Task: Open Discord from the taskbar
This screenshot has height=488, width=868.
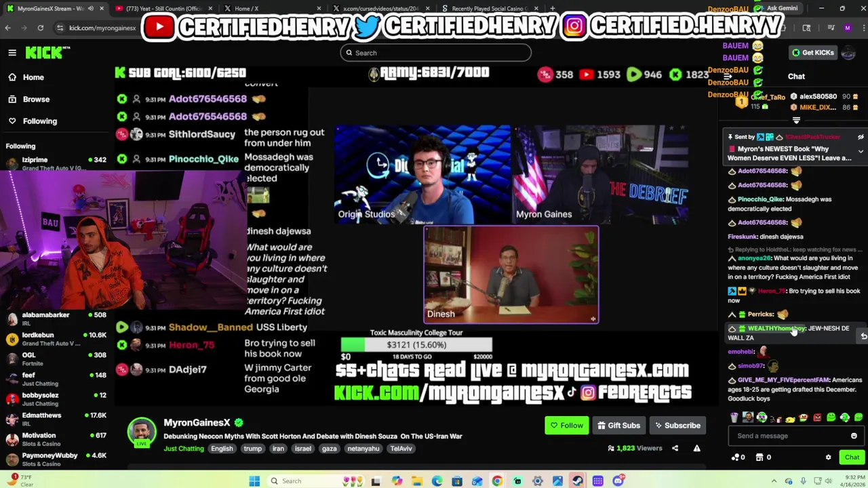Action: (x=618, y=481)
